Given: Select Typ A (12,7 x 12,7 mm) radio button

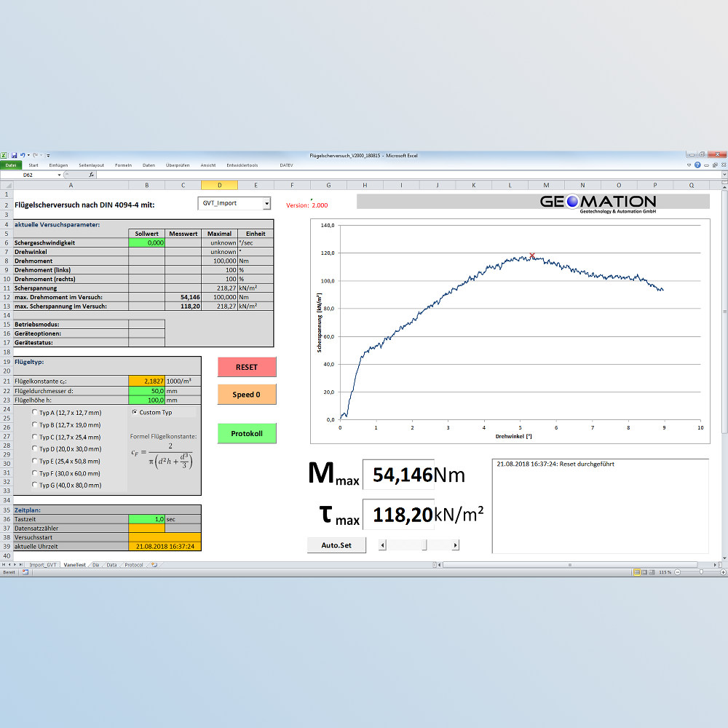Looking at the screenshot, I should pyautogui.click(x=35, y=412).
